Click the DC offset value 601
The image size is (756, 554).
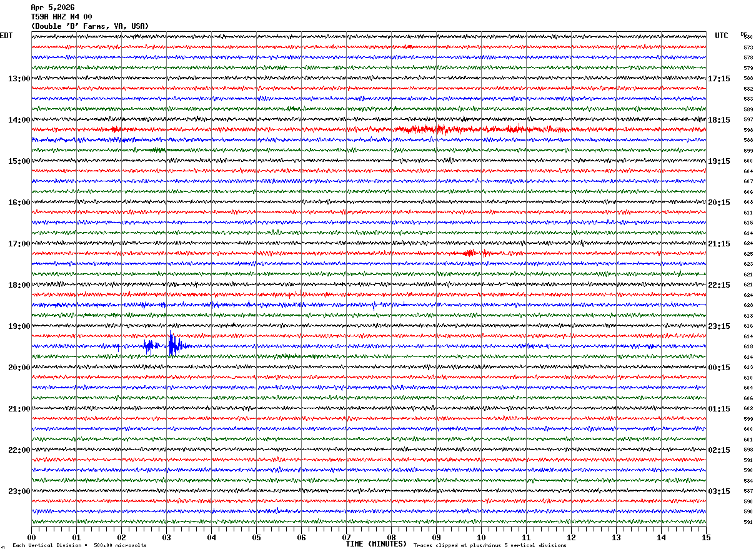coord(748,440)
